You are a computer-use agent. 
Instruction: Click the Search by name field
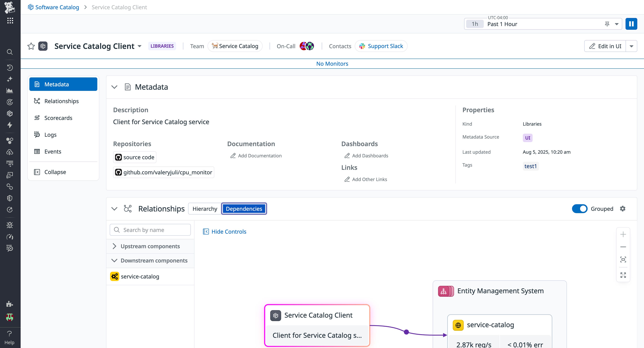150,230
